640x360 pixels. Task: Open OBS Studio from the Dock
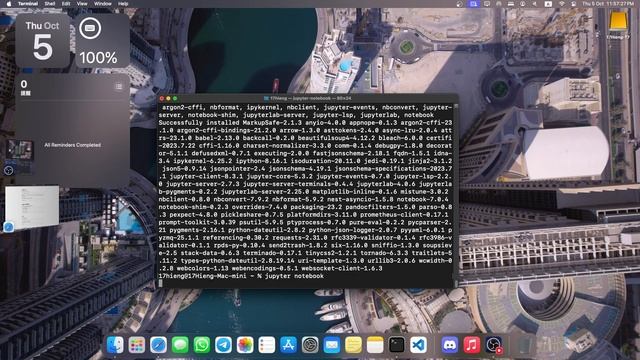tap(493, 345)
